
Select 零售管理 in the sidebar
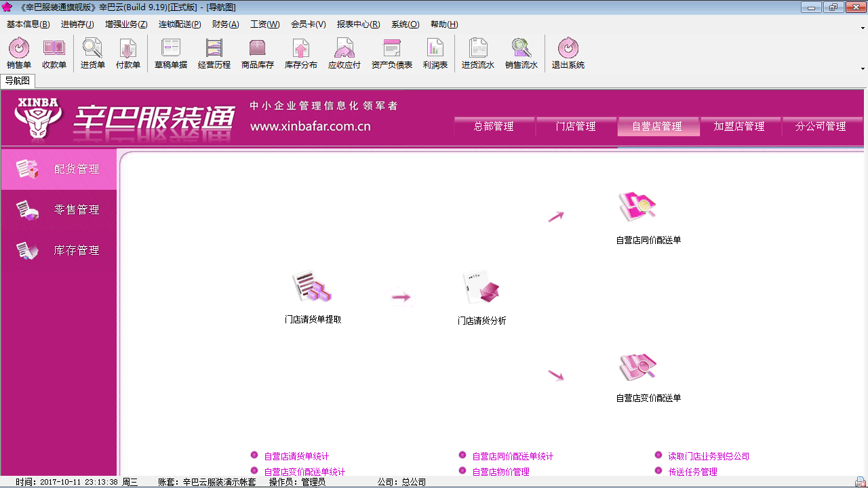pos(58,210)
